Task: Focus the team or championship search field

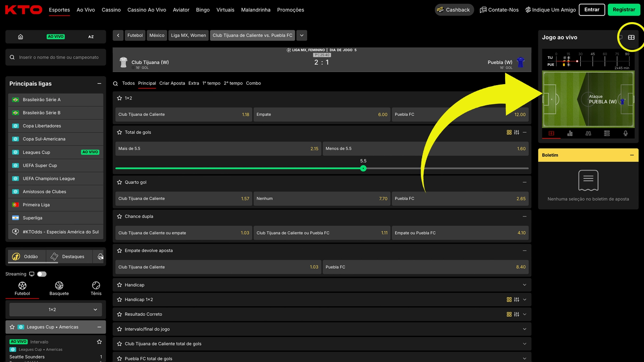Action: (x=56, y=57)
